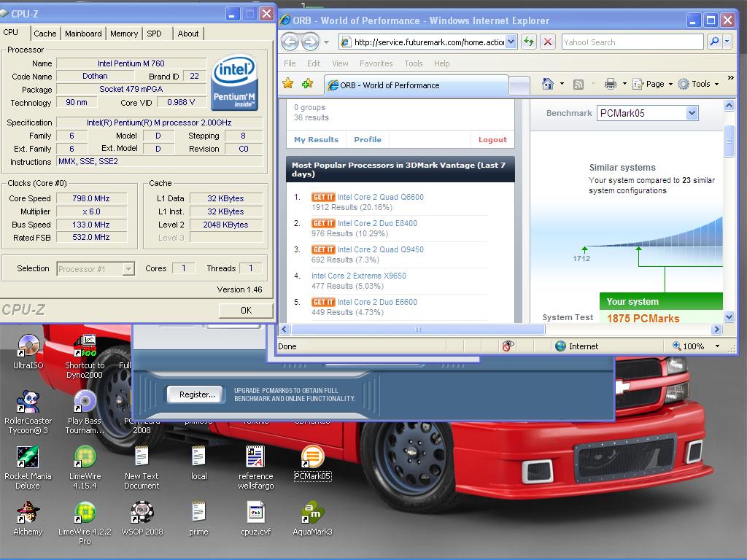747x560 pixels.
Task: Open the recent pages dropdown arrow
Action: click(x=326, y=42)
